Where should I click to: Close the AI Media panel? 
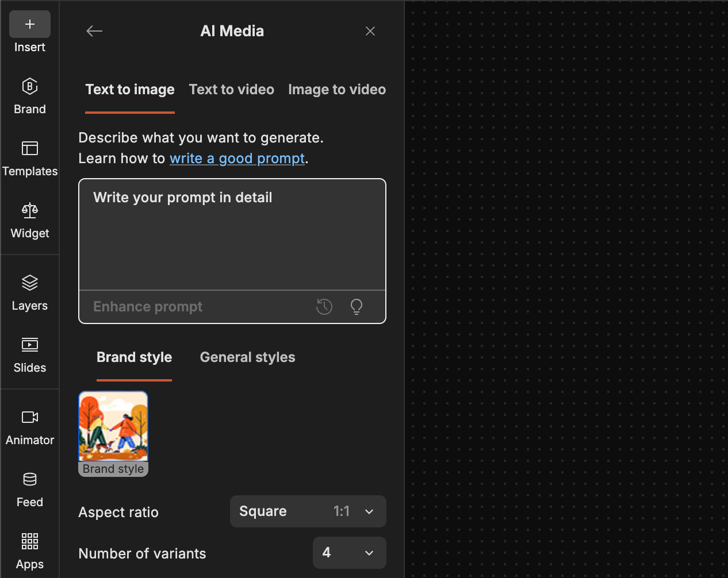[x=370, y=31]
